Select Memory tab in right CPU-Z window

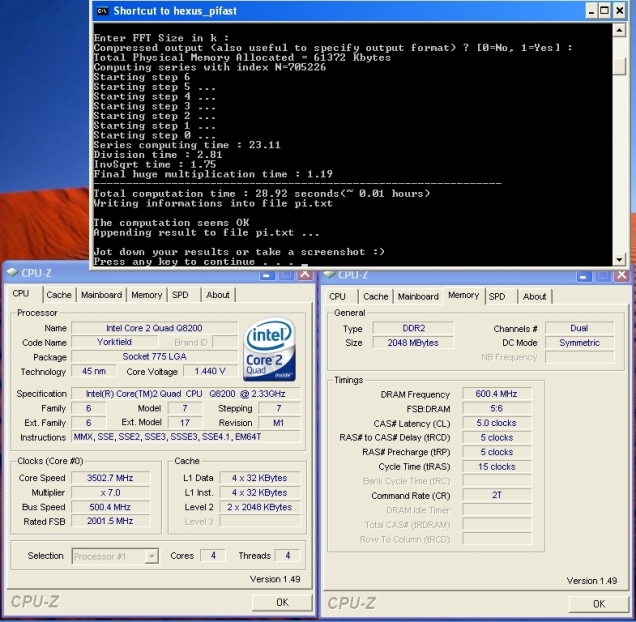tap(464, 295)
